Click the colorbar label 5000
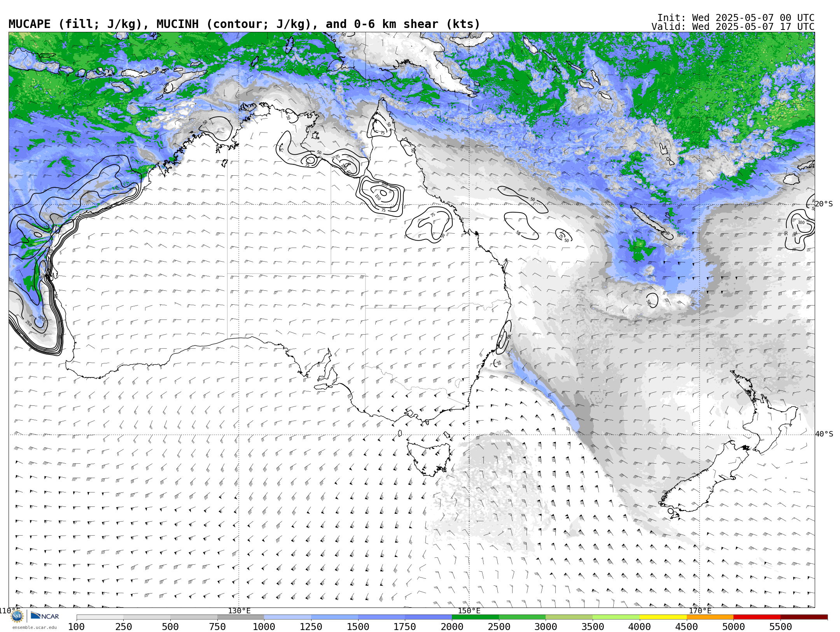This screenshot has width=840, height=632. click(x=733, y=627)
